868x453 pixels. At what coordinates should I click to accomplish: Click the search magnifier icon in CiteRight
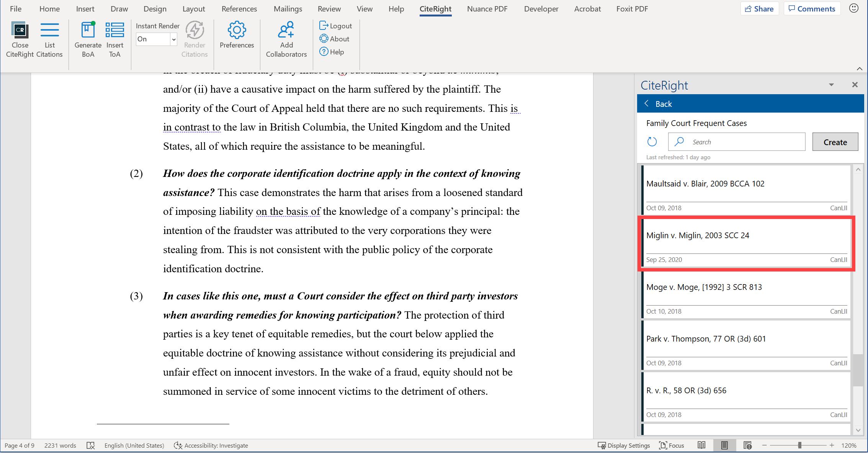point(679,142)
